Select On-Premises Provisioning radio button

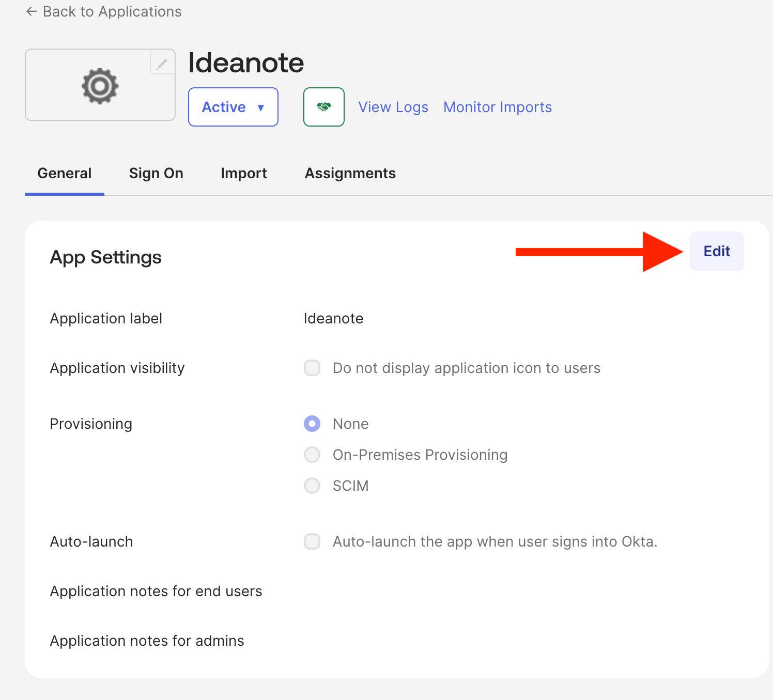[312, 455]
